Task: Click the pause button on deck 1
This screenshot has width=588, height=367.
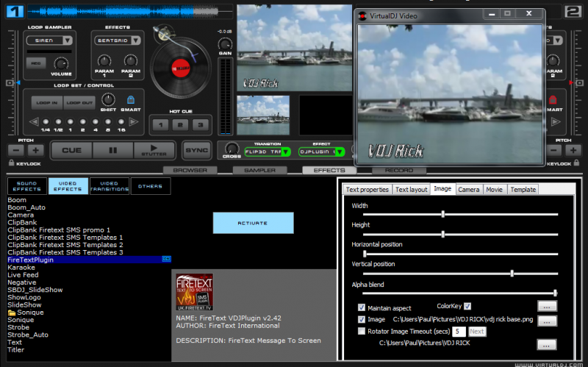Action: [x=113, y=150]
